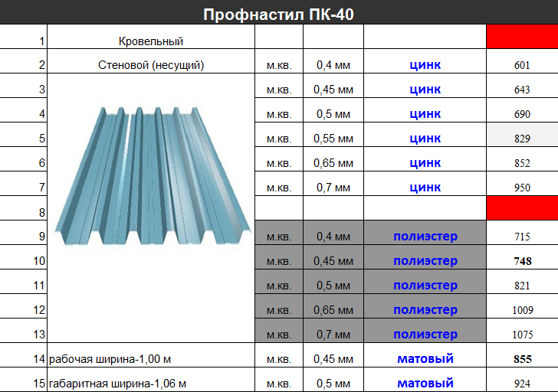Click the red cell in row 1
Screen dimensions: 558x392
pos(522,37)
